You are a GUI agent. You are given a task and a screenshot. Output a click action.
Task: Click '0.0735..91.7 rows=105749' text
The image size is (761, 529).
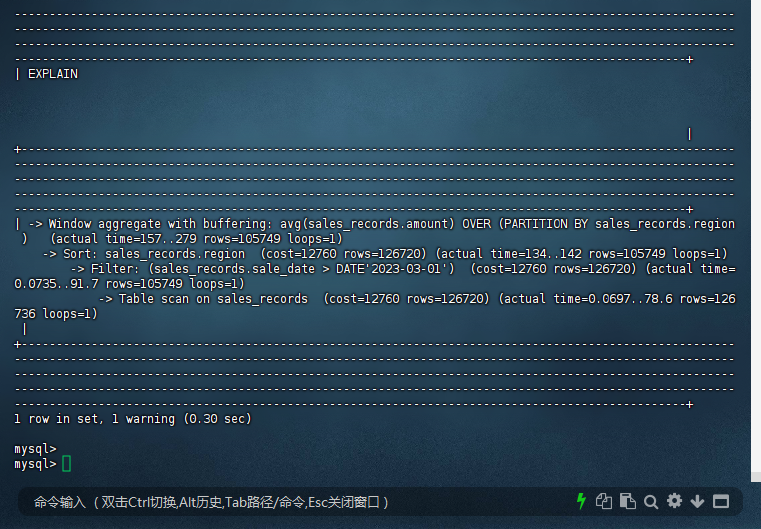(x=99, y=284)
